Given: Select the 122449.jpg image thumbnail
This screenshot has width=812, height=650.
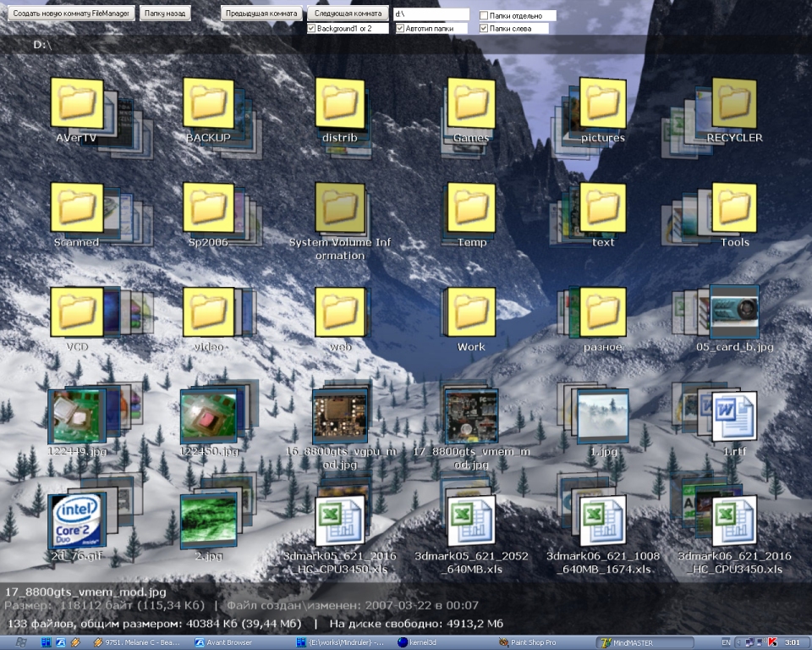Looking at the screenshot, I should coord(77,416).
